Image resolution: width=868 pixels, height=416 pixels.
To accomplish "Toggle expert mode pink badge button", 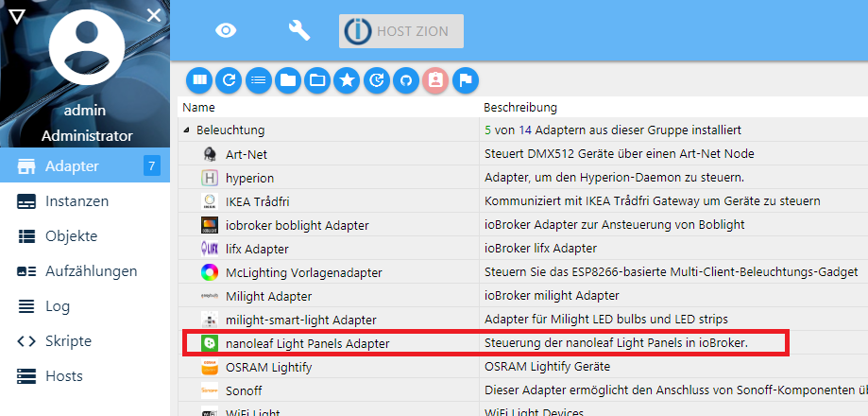I will pos(435,80).
